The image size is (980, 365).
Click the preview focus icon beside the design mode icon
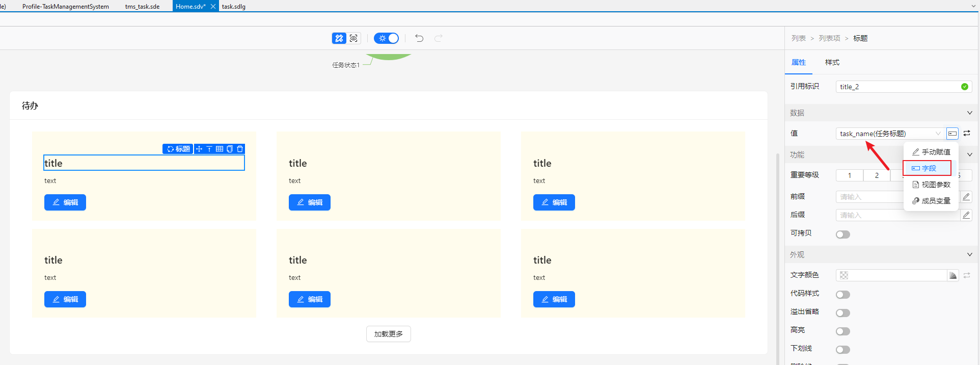click(354, 38)
